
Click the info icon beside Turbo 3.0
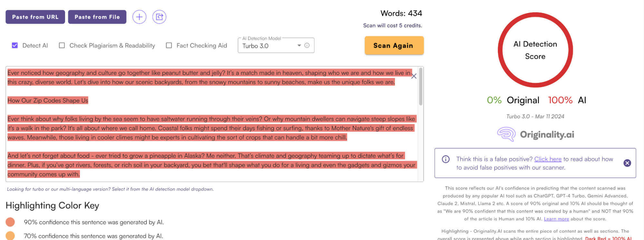pos(307,45)
